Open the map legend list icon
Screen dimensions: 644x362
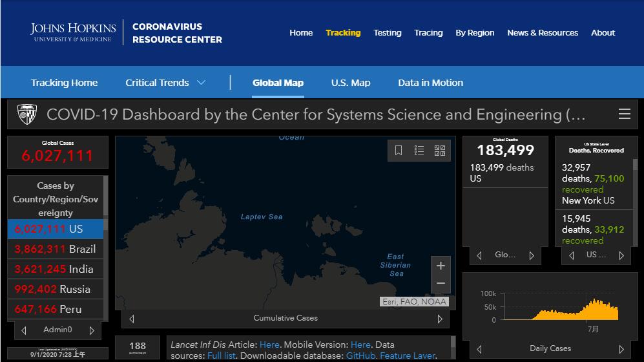419,151
